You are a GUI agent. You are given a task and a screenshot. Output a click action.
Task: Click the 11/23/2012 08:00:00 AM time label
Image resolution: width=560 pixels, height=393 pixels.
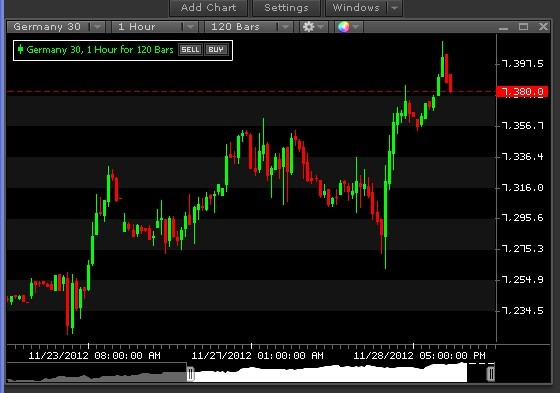(x=94, y=356)
